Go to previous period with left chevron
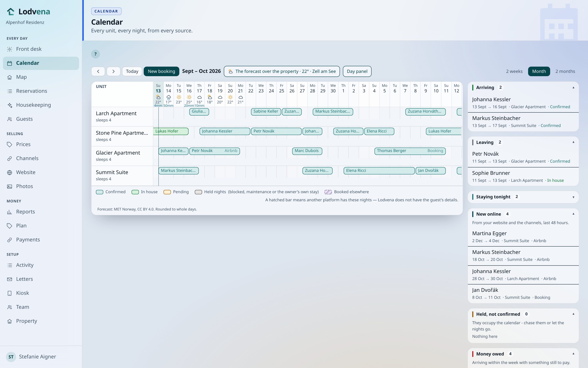Image resolution: width=588 pixels, height=368 pixels. point(98,71)
